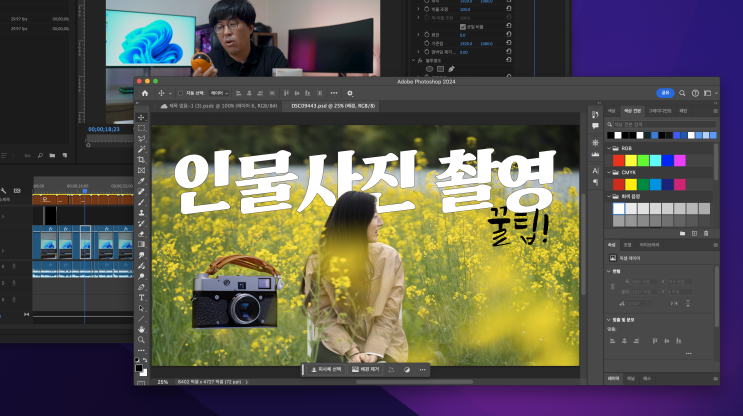743x416 pixels.
Task: Select the Crop tool
Action: tap(141, 160)
